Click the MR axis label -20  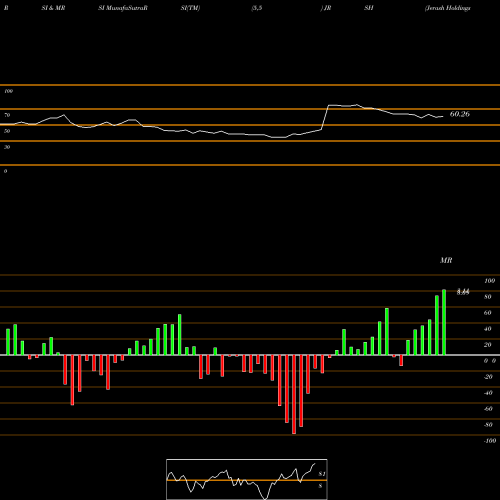(488, 377)
